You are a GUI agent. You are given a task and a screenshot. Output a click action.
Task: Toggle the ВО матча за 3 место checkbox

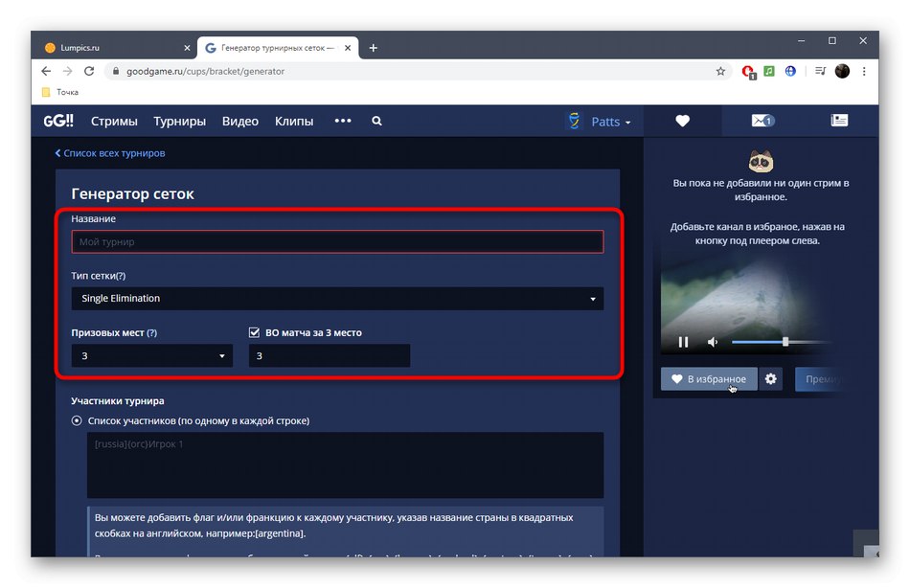[254, 332]
